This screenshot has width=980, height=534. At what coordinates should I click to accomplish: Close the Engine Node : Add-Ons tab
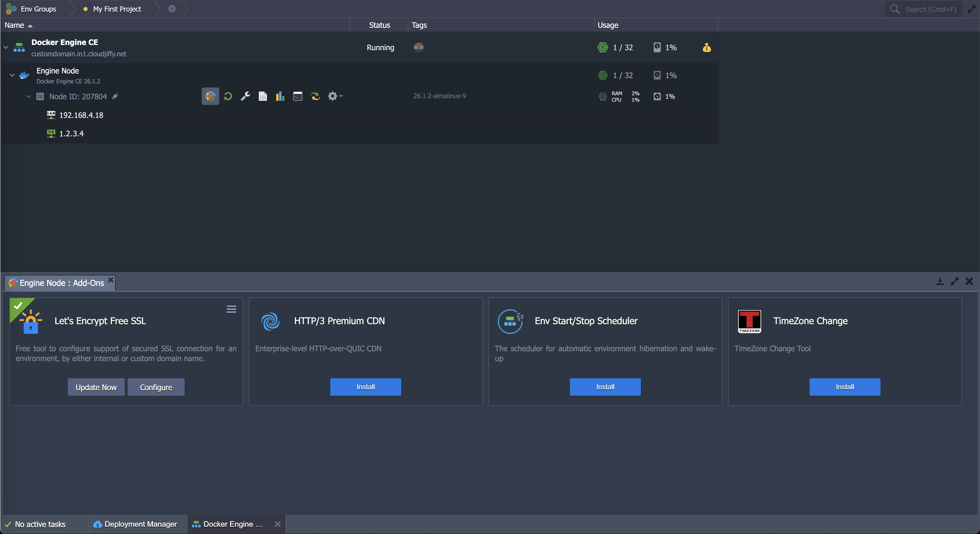coord(111,280)
